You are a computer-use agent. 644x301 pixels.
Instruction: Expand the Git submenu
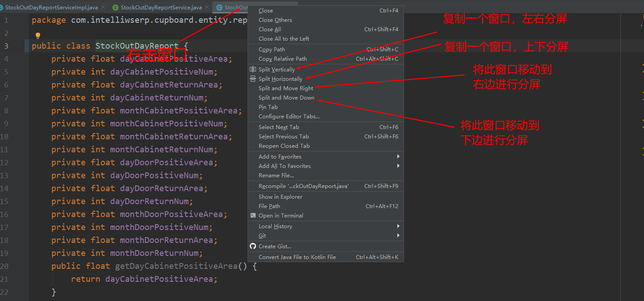pos(326,235)
